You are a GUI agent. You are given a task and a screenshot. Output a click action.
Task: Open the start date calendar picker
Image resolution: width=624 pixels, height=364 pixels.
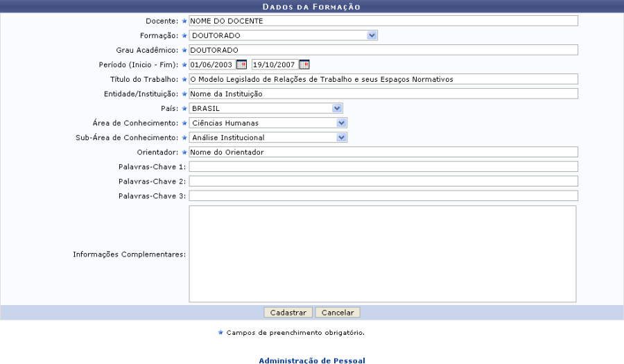pos(241,64)
